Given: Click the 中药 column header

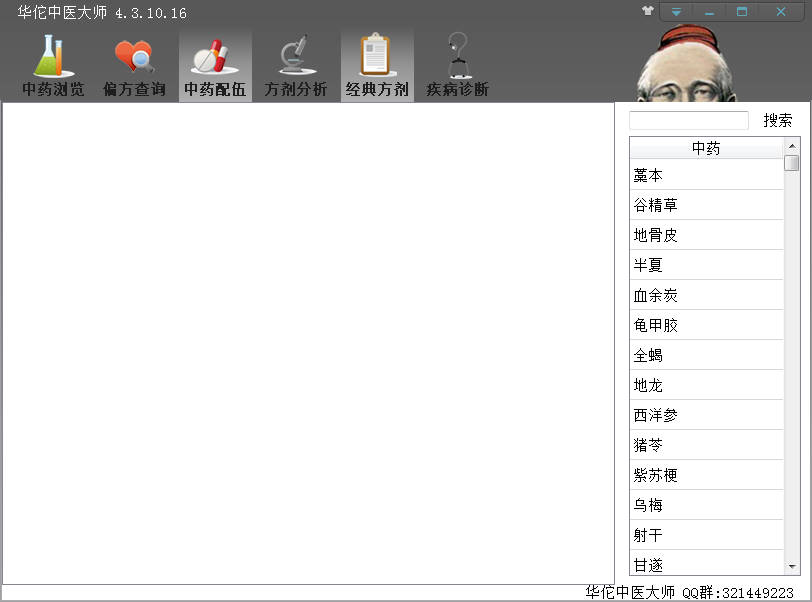Looking at the screenshot, I should tap(706, 149).
